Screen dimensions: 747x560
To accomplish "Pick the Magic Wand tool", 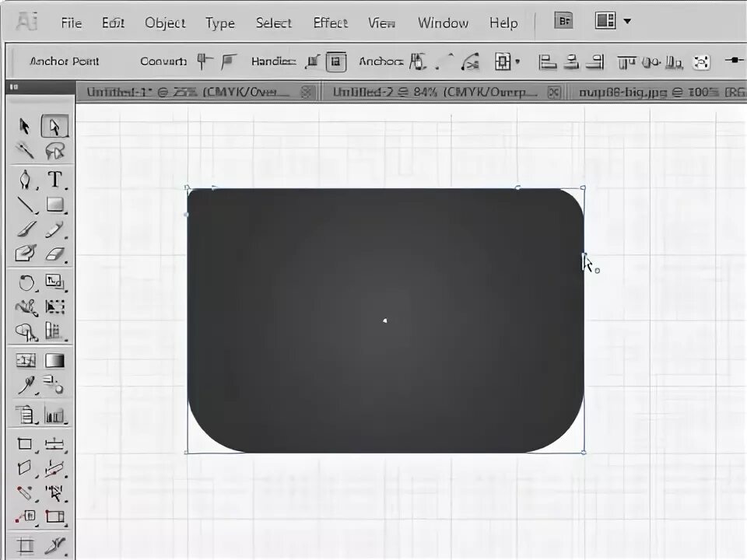I will pyautogui.click(x=24, y=151).
